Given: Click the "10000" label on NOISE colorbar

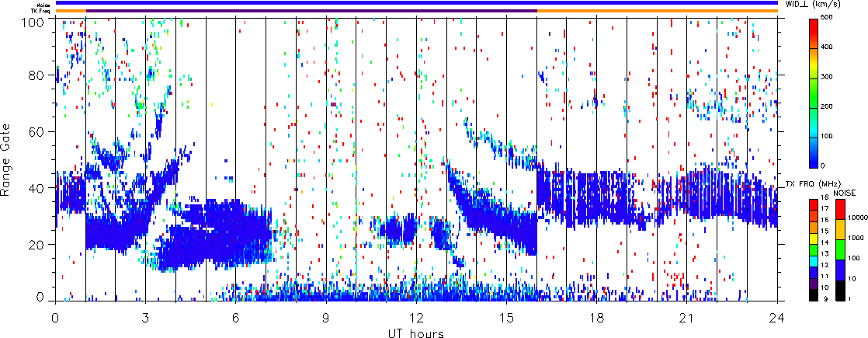Looking at the screenshot, I should coord(857,218).
